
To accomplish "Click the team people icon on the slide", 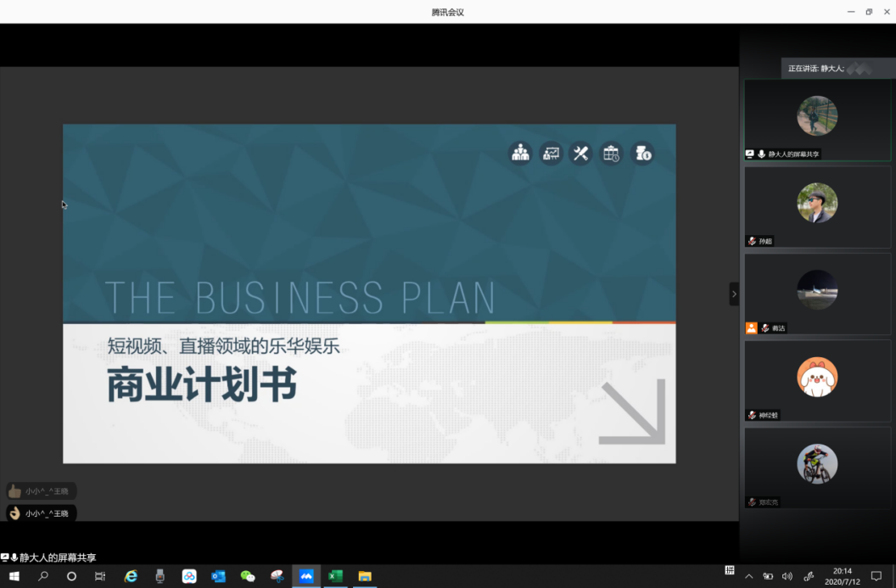I will [520, 153].
